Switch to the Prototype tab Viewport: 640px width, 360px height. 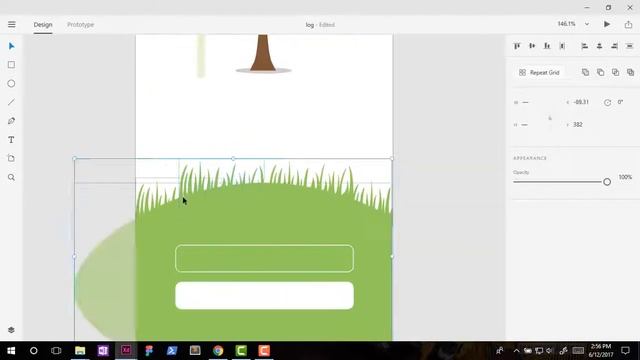[x=80, y=24]
